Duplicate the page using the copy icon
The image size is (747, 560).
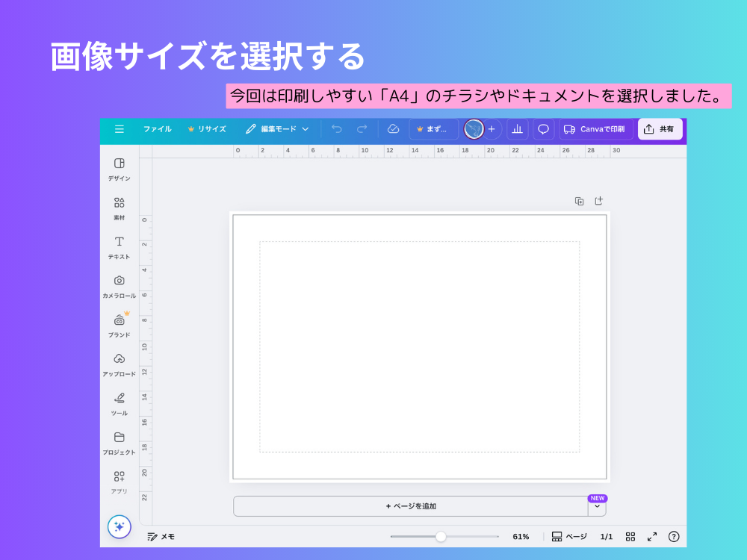coord(579,200)
